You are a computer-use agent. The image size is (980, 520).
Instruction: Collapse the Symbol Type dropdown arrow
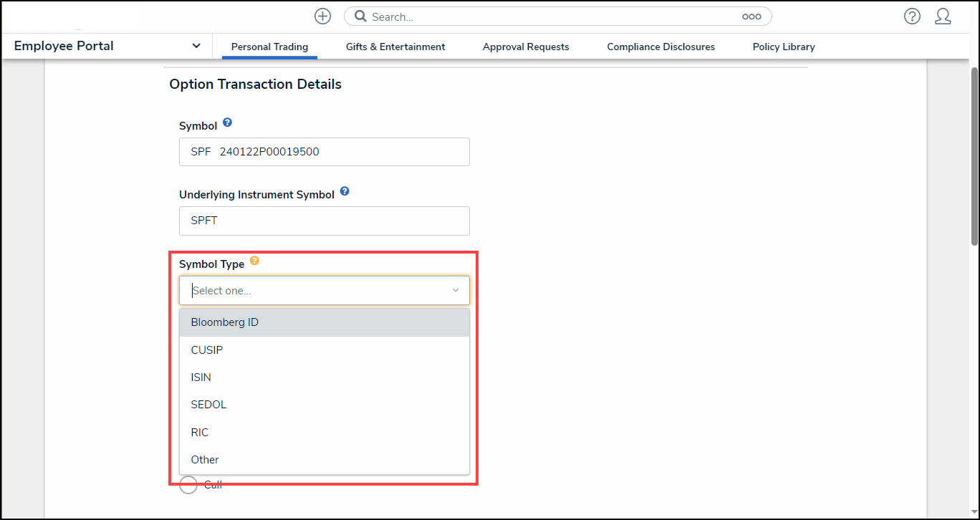(x=455, y=290)
